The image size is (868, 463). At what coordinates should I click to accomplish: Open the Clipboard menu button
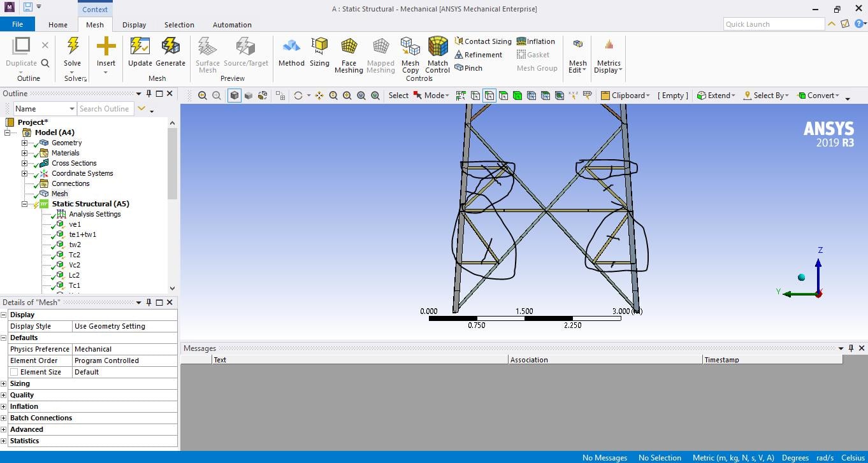(x=625, y=96)
